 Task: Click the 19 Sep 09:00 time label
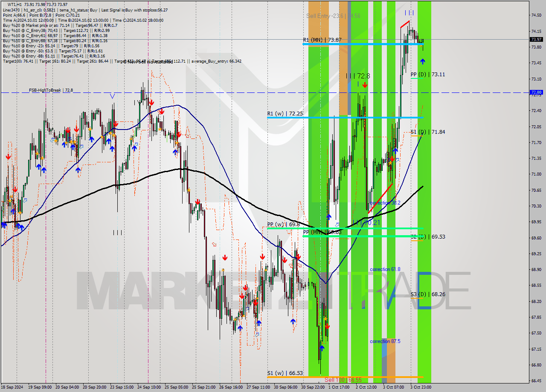40,387
